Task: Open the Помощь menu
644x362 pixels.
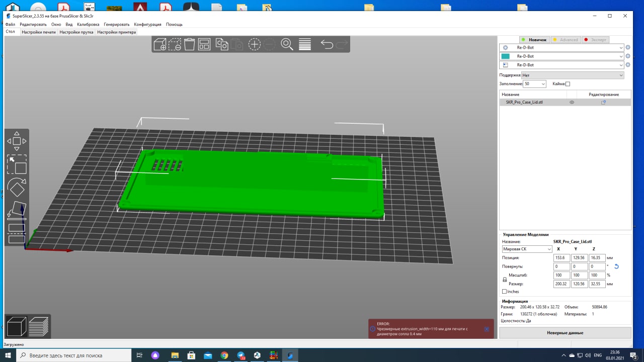Action: 174,24
